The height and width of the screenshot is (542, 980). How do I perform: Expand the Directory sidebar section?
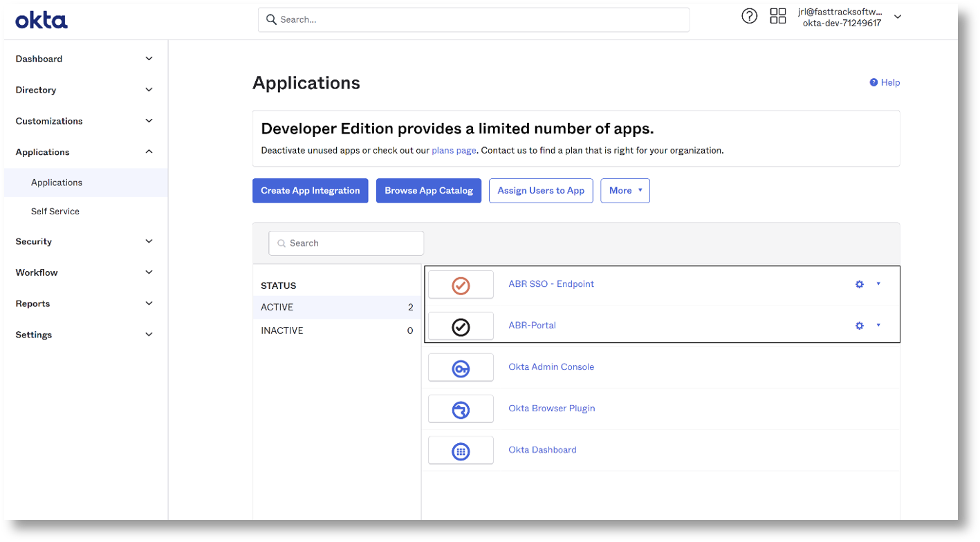click(x=149, y=90)
